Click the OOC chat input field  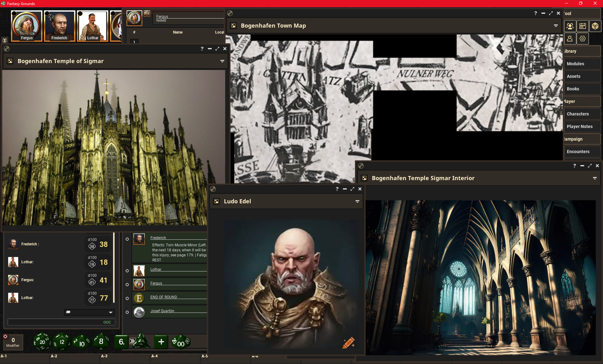(x=61, y=322)
